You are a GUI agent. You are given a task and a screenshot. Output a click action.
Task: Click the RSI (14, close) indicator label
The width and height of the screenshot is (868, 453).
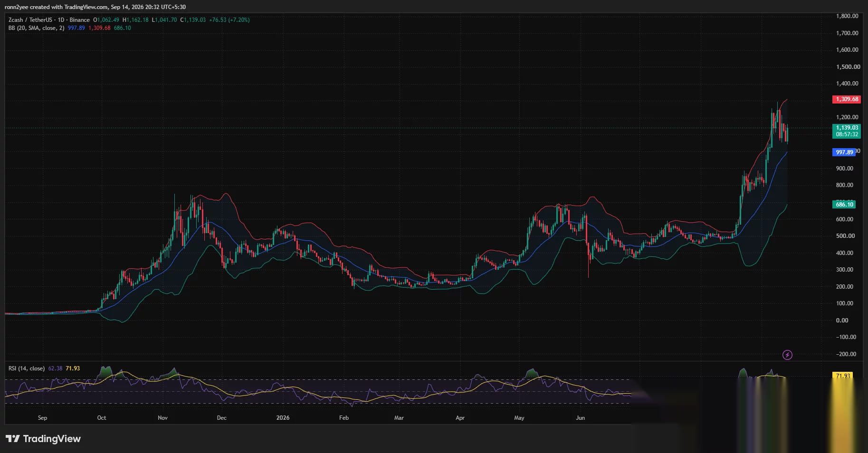point(27,368)
